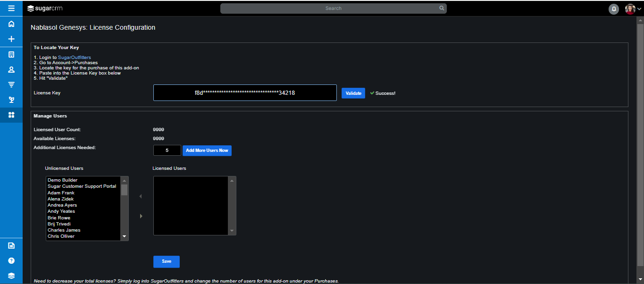Move selected user right to Licensed
The height and width of the screenshot is (284, 644).
[141, 216]
